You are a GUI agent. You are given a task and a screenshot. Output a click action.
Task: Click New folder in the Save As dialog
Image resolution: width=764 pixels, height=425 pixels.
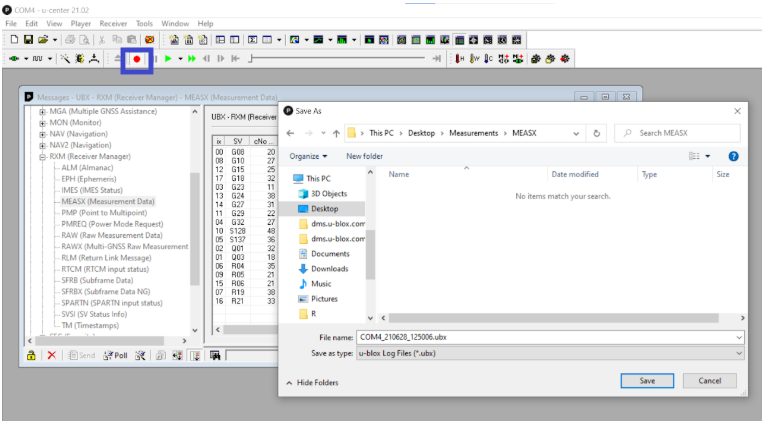[364, 156]
